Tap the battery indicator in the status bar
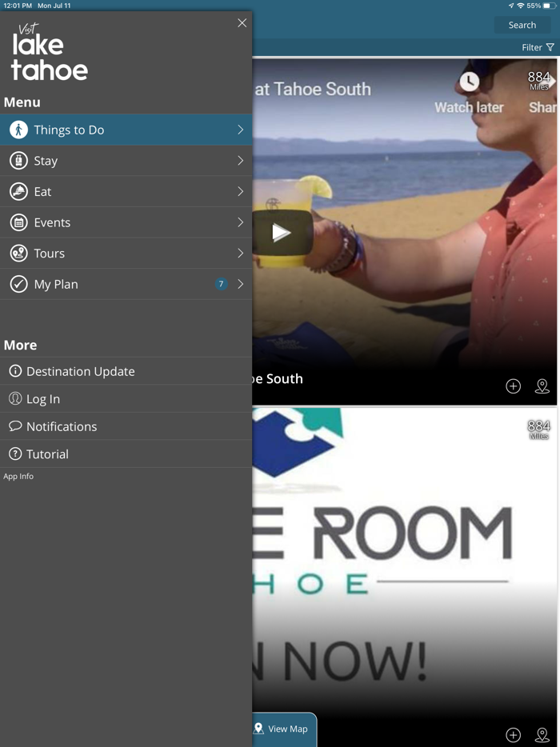The image size is (560, 747). 549,6
